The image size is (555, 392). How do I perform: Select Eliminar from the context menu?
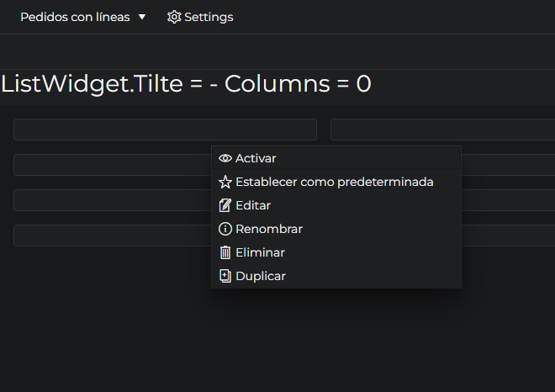click(260, 252)
